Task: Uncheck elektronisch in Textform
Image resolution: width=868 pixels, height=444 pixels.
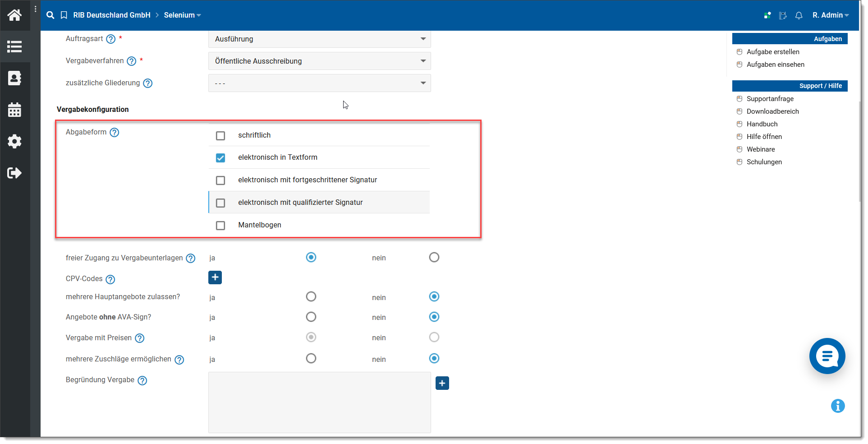Action: (x=220, y=158)
